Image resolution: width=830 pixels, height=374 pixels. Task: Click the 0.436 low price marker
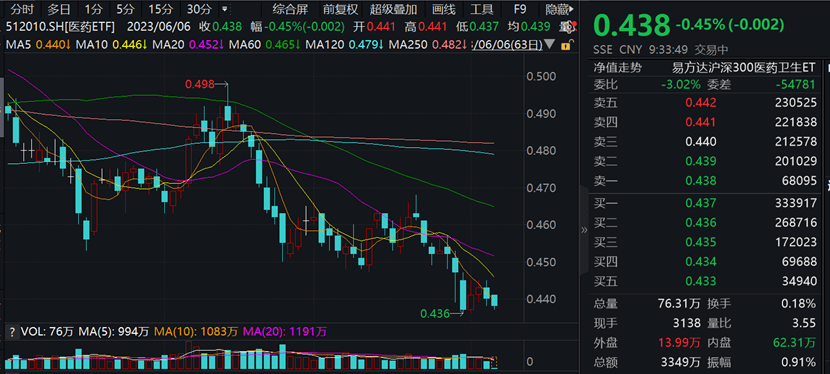tap(434, 314)
